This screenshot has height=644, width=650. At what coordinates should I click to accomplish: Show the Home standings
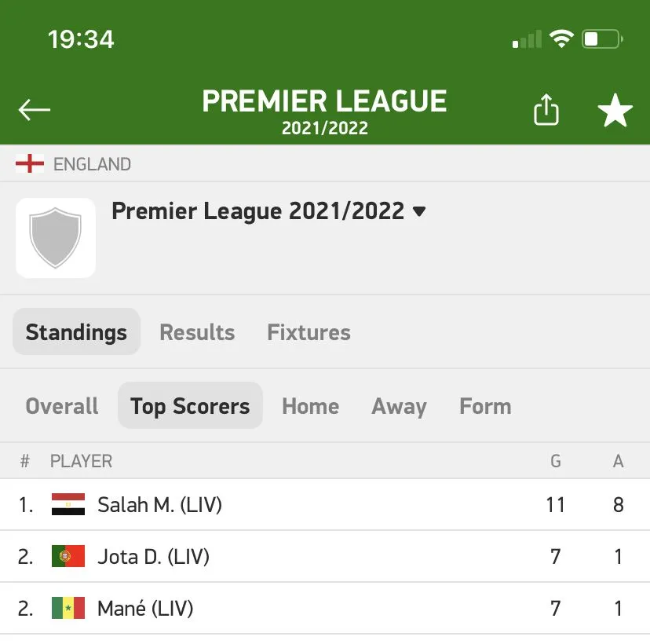[x=310, y=406]
